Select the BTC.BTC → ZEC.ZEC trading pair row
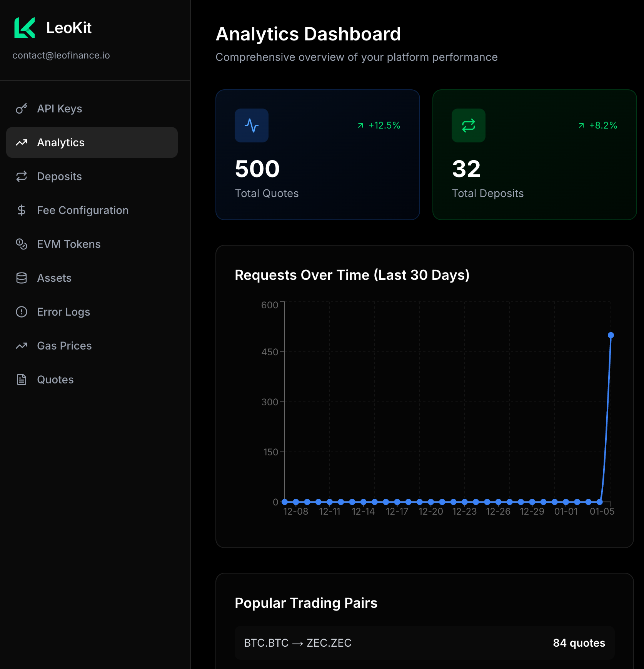644x669 pixels. pos(424,643)
